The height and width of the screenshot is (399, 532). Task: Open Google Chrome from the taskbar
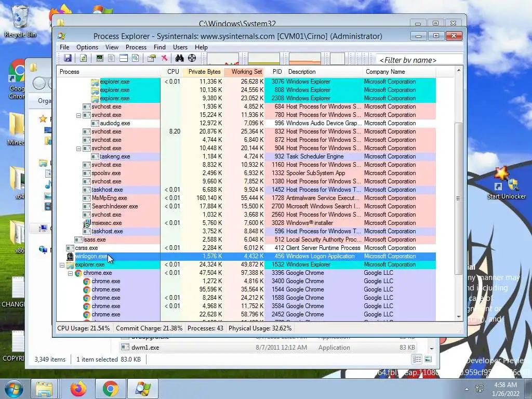[111, 389]
